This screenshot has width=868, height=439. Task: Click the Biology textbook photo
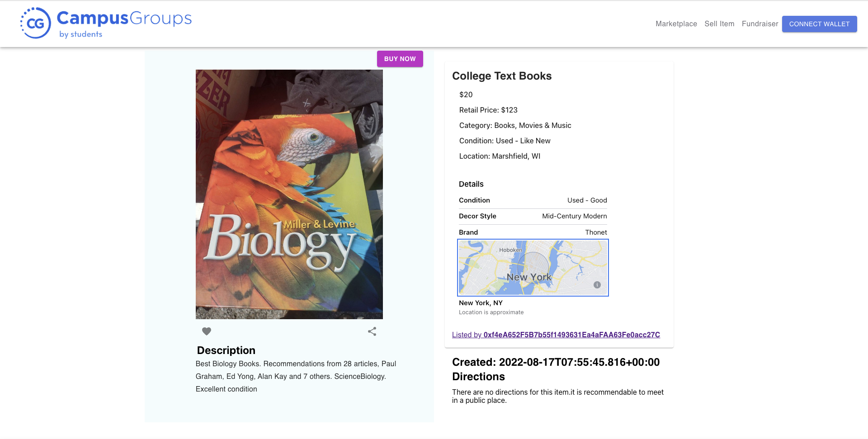pyautogui.click(x=289, y=194)
